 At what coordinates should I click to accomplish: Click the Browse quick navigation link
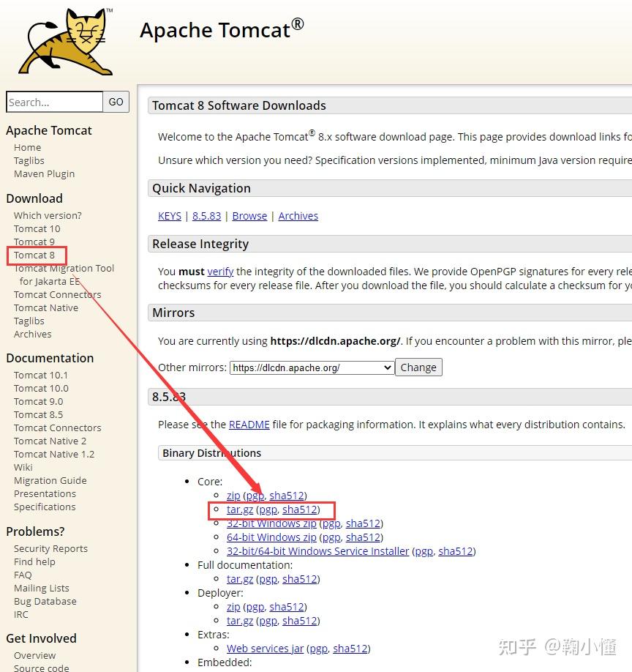coord(249,216)
